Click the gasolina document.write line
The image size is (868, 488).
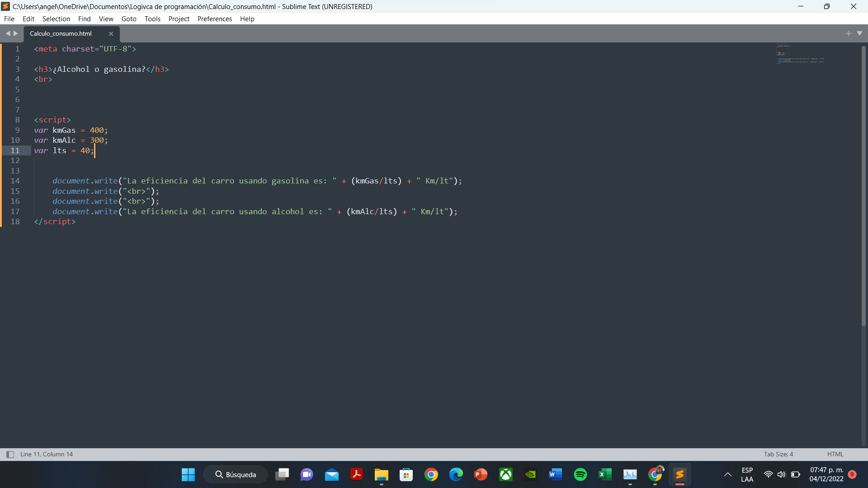(x=257, y=181)
